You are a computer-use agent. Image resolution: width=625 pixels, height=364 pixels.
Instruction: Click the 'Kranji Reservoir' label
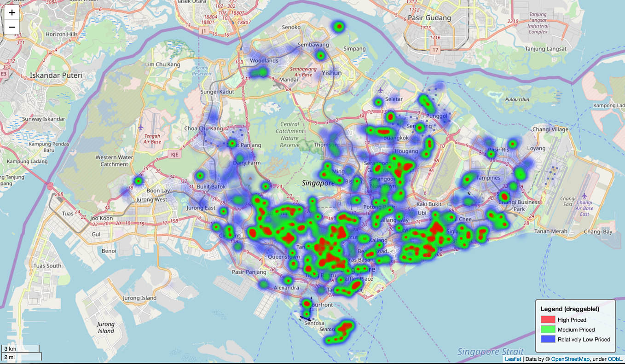(x=201, y=71)
